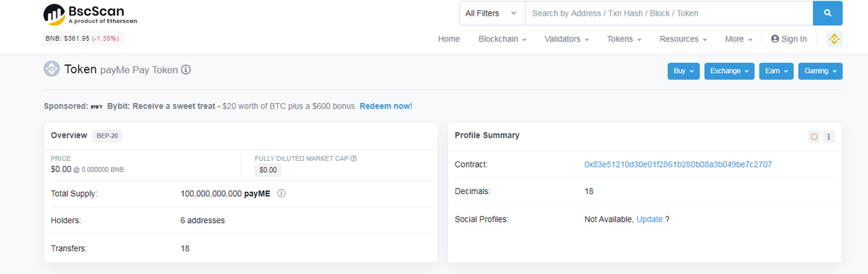Open the Blockchain menu

click(x=502, y=39)
